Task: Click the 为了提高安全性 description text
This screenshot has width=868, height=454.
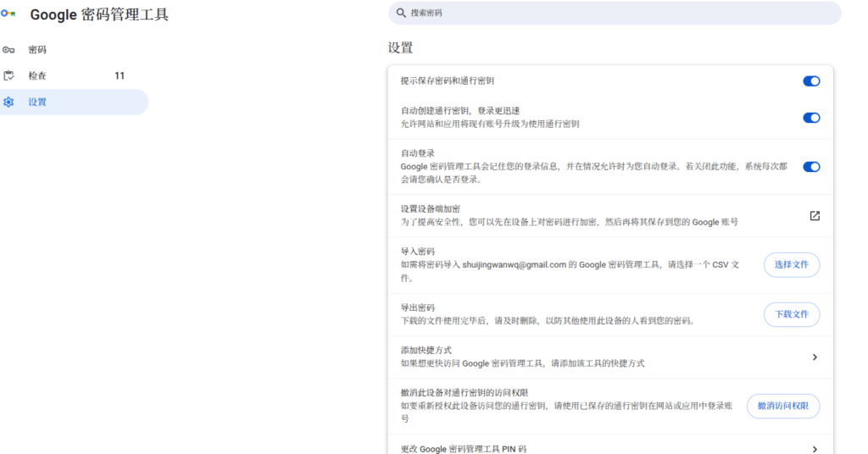Action: click(569, 222)
